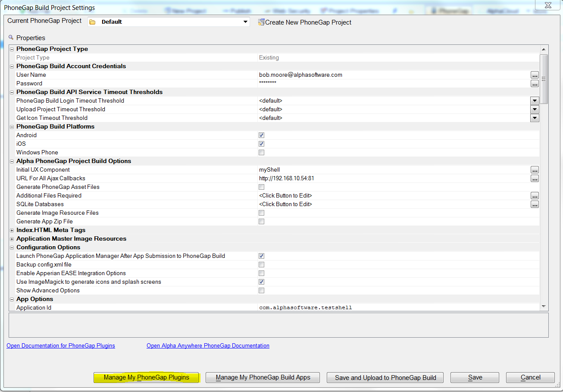This screenshot has width=563, height=392.
Task: Collapse the PhoneGap Build Platforms section
Action: pyautogui.click(x=12, y=127)
